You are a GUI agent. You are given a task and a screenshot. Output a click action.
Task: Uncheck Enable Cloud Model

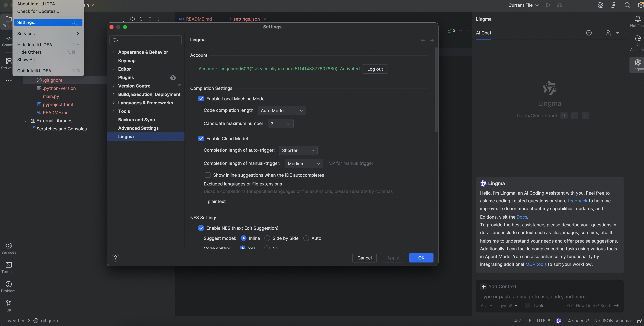201,139
